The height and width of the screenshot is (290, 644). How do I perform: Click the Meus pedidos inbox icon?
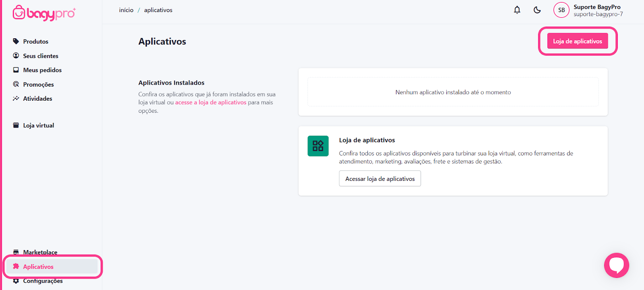tap(16, 70)
